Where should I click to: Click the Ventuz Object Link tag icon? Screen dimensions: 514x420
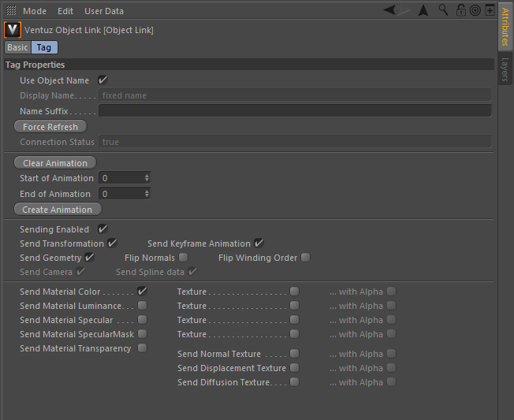[x=12, y=30]
